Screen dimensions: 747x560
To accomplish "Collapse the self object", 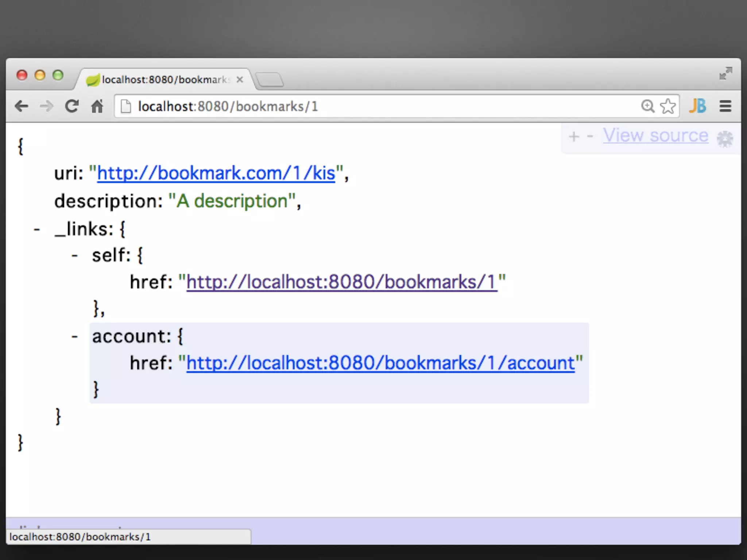I will (75, 256).
